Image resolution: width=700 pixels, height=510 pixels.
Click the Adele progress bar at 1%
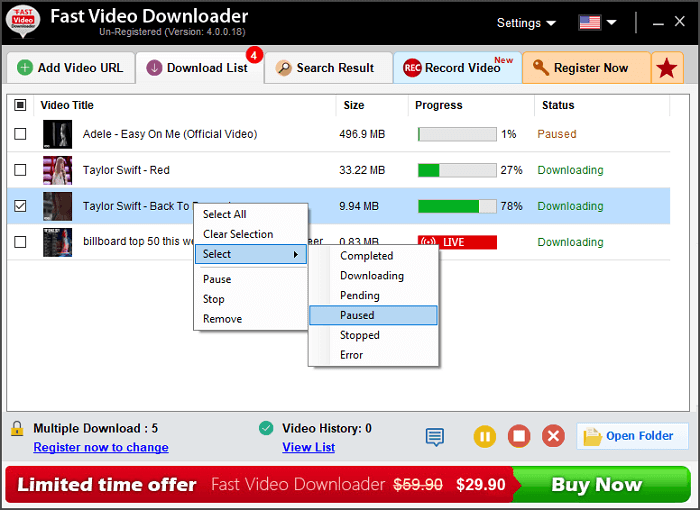pos(457,134)
